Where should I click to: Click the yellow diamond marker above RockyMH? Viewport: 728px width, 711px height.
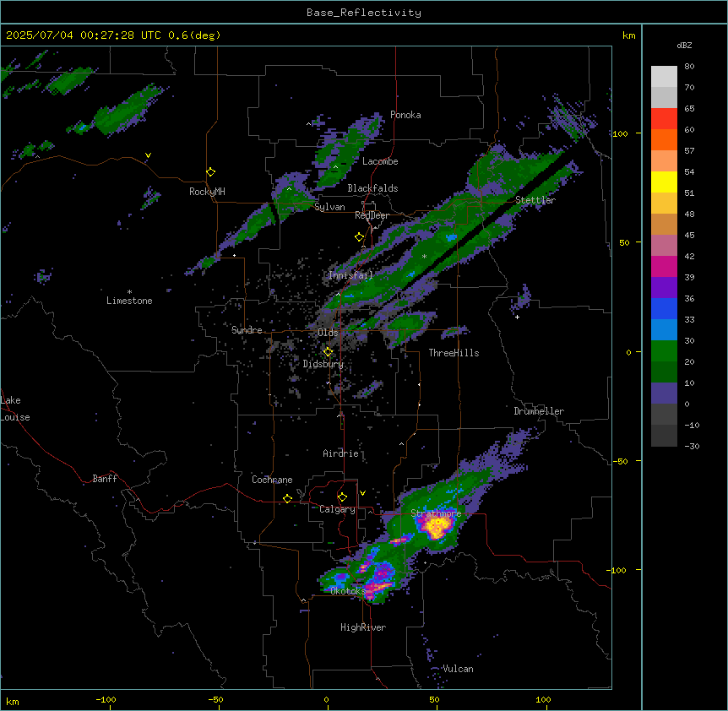pos(210,172)
